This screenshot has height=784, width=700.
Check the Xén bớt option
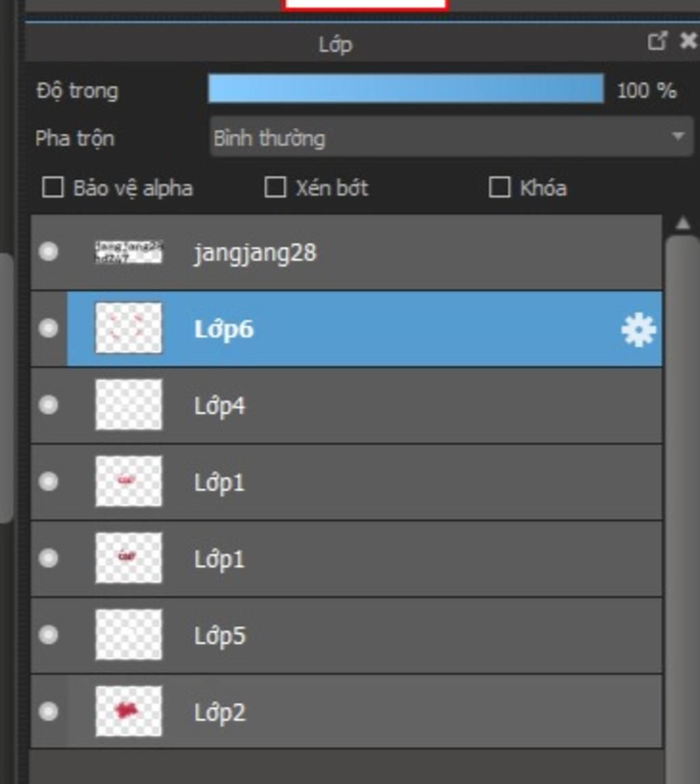tap(275, 187)
